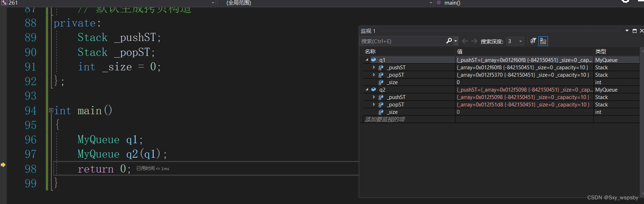The width and height of the screenshot is (644, 204).
Task: Click the private field icon of q2 _pushST
Action: point(381,97)
